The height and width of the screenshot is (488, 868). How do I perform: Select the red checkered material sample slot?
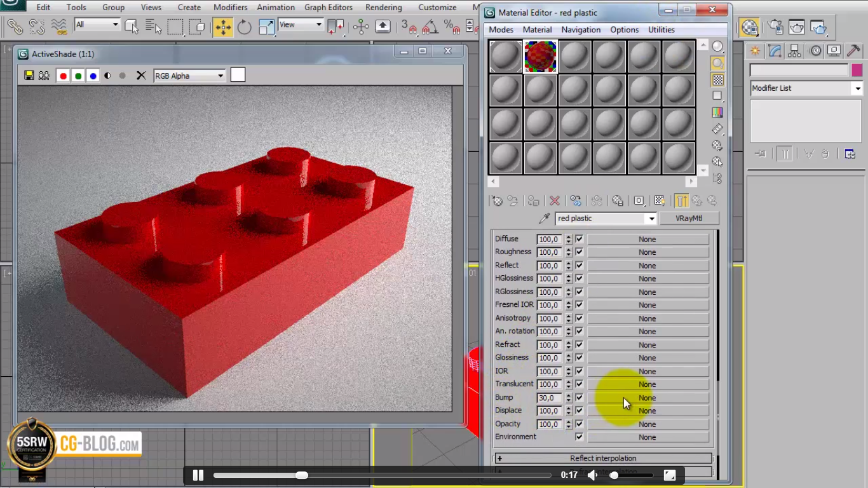coord(540,57)
